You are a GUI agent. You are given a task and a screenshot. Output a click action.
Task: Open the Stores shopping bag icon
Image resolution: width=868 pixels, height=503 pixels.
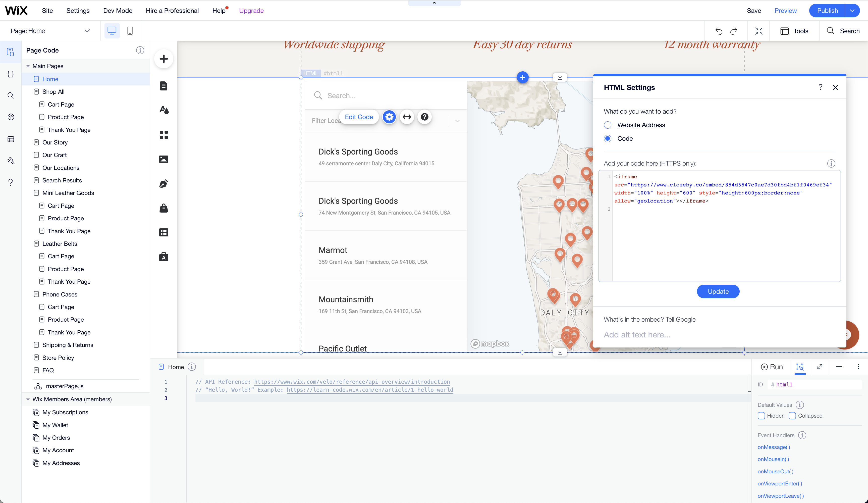pos(164,208)
